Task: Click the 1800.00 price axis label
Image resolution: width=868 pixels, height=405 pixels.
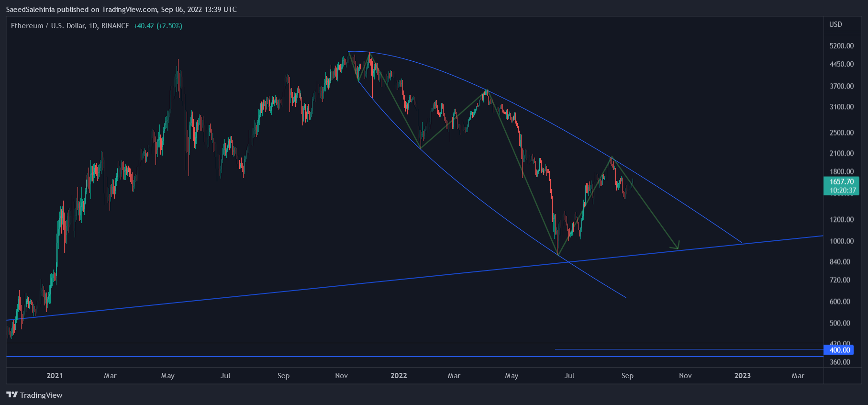Action: (842, 171)
